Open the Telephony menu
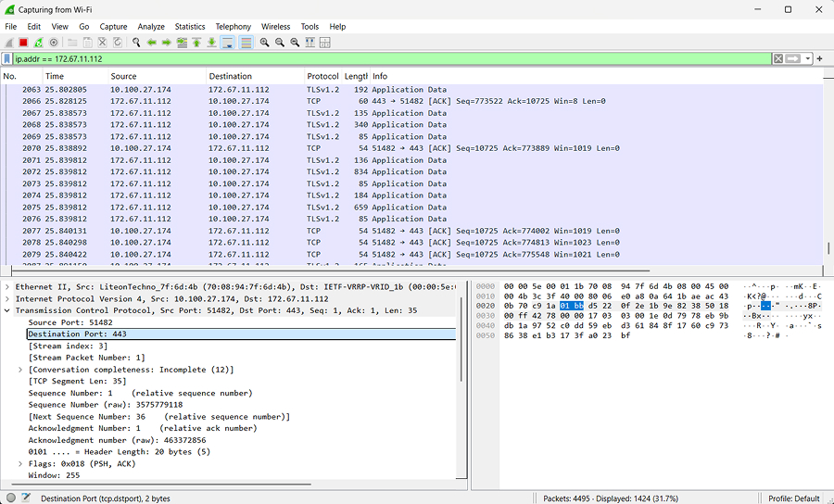 233,27
